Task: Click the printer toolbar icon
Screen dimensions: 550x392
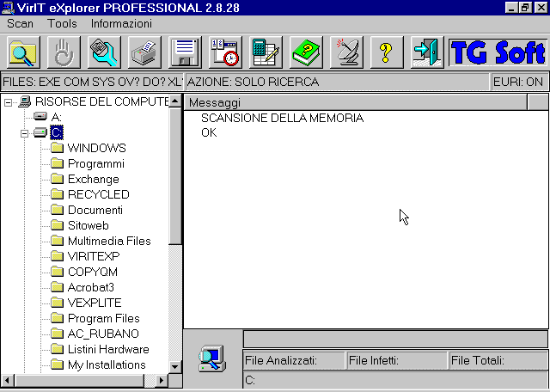Action: (144, 53)
